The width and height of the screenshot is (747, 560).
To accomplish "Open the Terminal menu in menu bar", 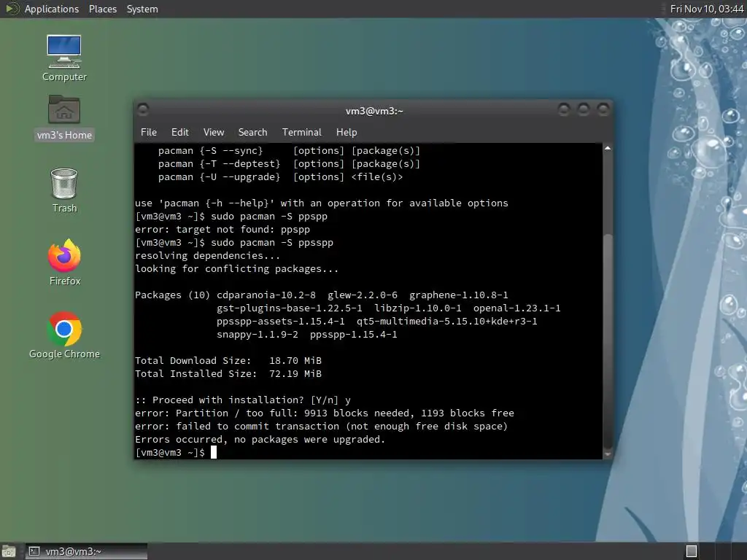I will (x=301, y=132).
